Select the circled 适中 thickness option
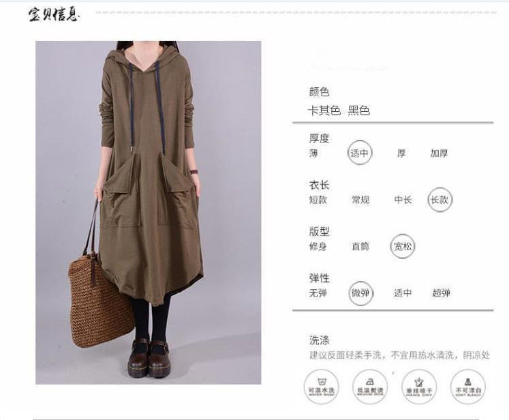 (360, 153)
